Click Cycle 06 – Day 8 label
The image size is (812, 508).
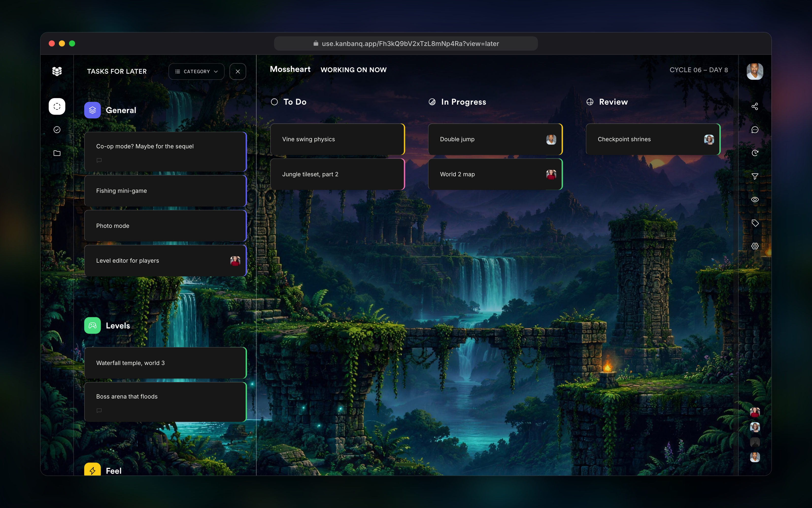(x=699, y=70)
